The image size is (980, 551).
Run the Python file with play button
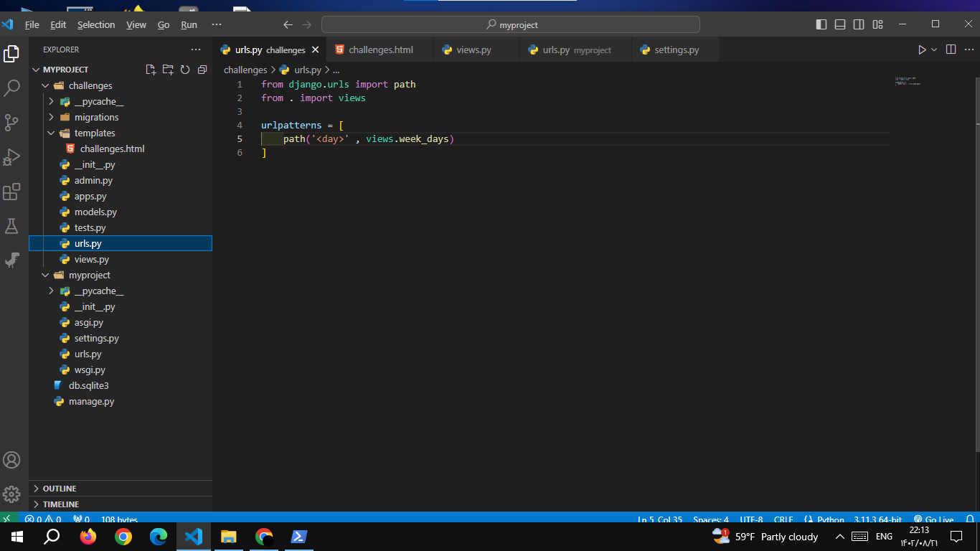[922, 50]
